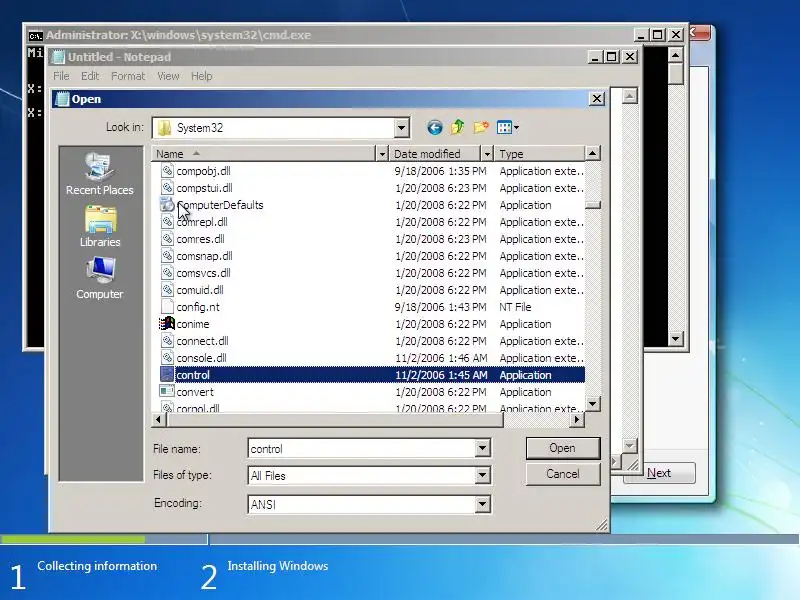This screenshot has width=800, height=600.
Task: Click the Open button
Action: point(563,448)
